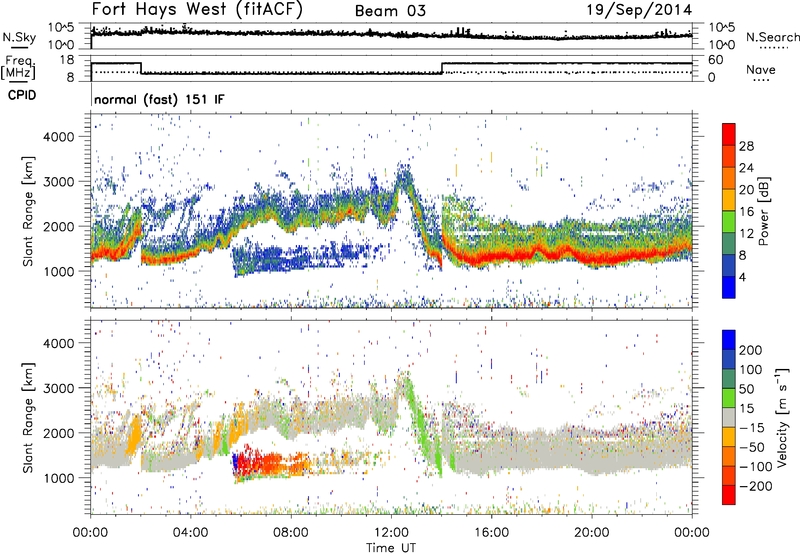Select the 'N.Search' legend label
The height and width of the screenshot is (554, 800).
(773, 37)
